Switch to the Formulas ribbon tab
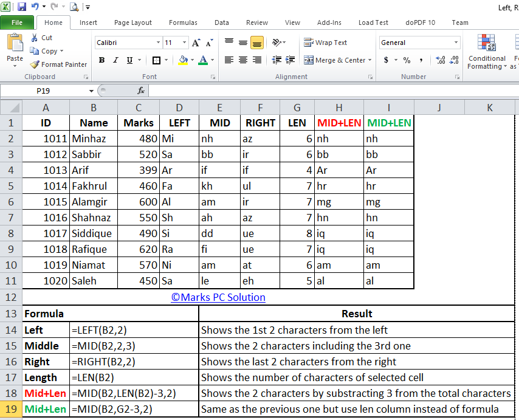This screenshot has height=420, width=519. (183, 22)
